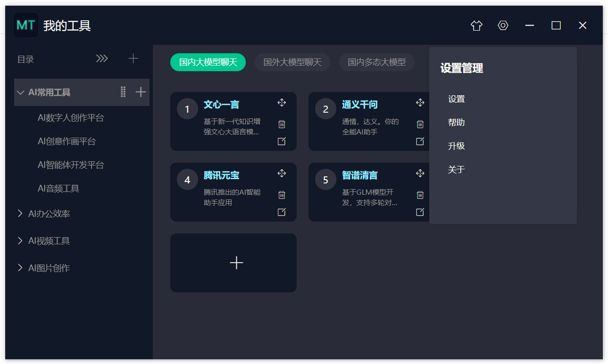This screenshot has width=608, height=364.
Task: Maximize the 我的工具 window
Action: [556, 25]
